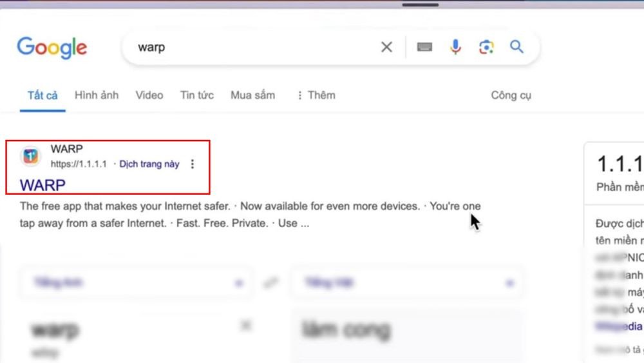Open the source language dropdown of translator
The height and width of the screenshot is (363, 644).
coord(137,283)
